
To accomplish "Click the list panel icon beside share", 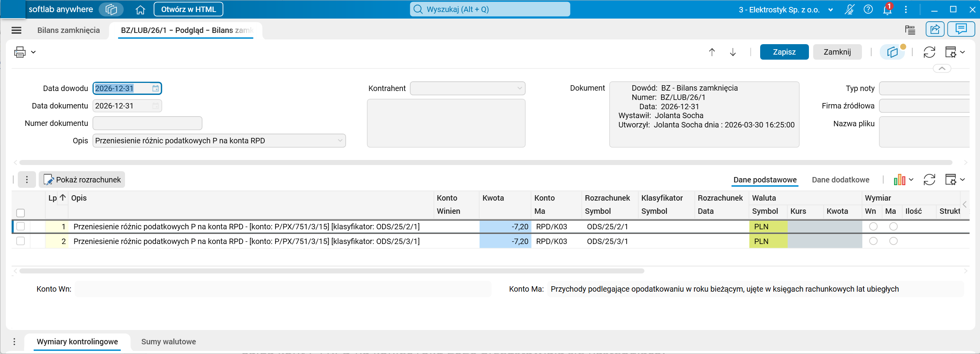I will (910, 30).
